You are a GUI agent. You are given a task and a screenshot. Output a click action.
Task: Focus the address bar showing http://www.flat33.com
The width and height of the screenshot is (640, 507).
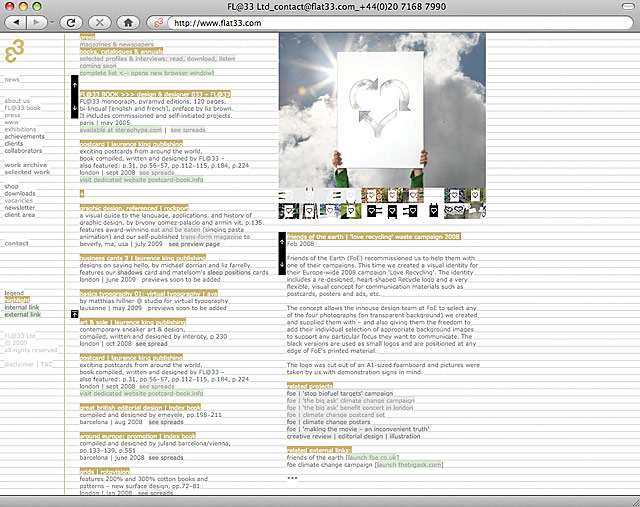400,23
